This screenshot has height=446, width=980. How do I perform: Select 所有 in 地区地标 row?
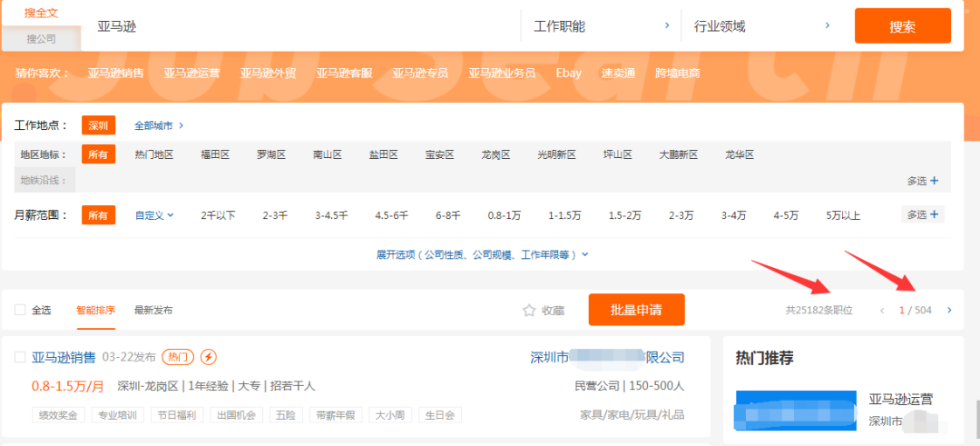tap(98, 154)
